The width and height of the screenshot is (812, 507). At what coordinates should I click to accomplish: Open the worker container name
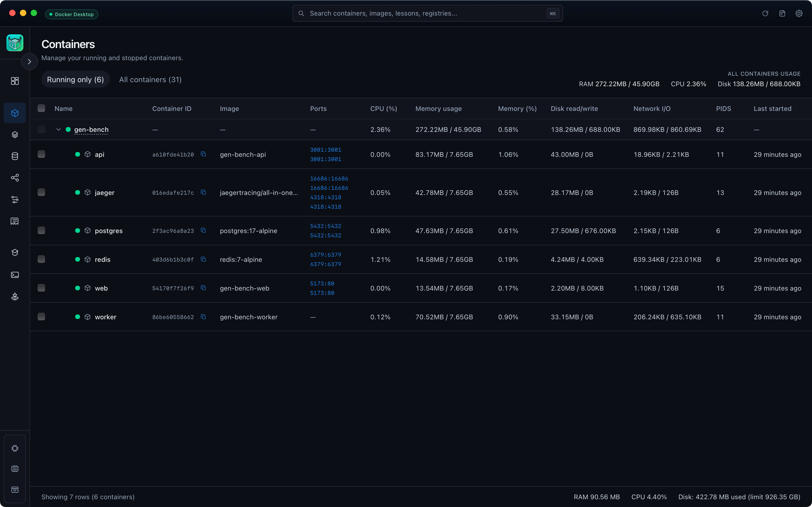106,317
